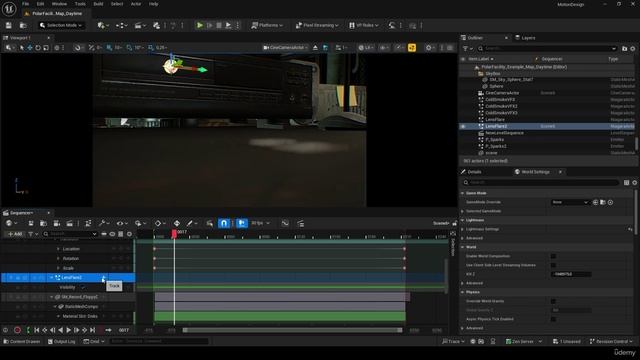The width and height of the screenshot is (640, 360).
Task: Toggle Enable World Composition checkbox
Action: tap(553, 256)
